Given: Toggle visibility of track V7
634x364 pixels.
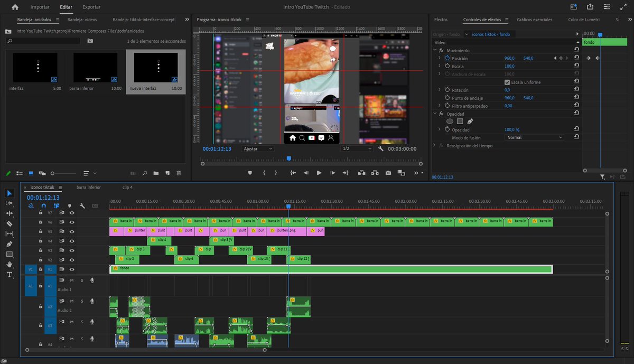Looking at the screenshot, I should [x=72, y=212].
